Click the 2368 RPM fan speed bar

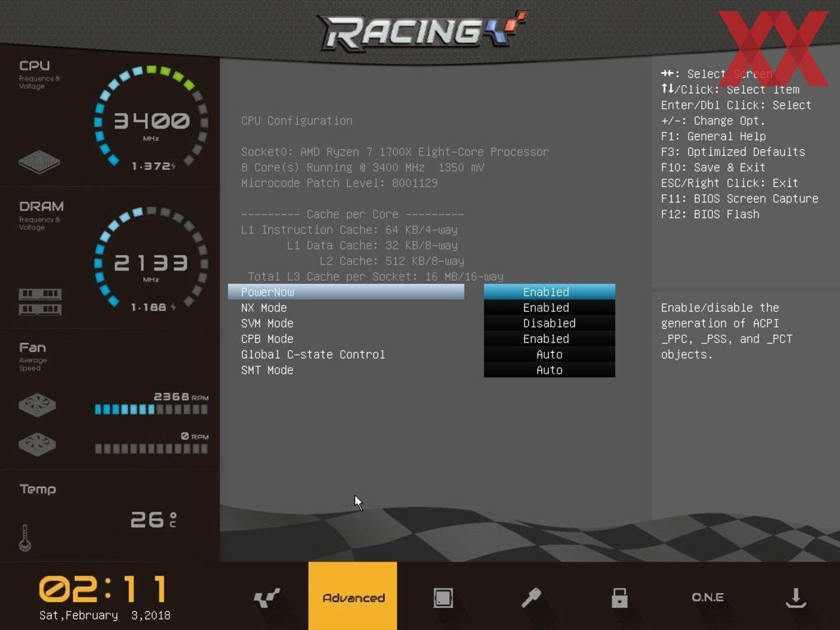coord(151,409)
